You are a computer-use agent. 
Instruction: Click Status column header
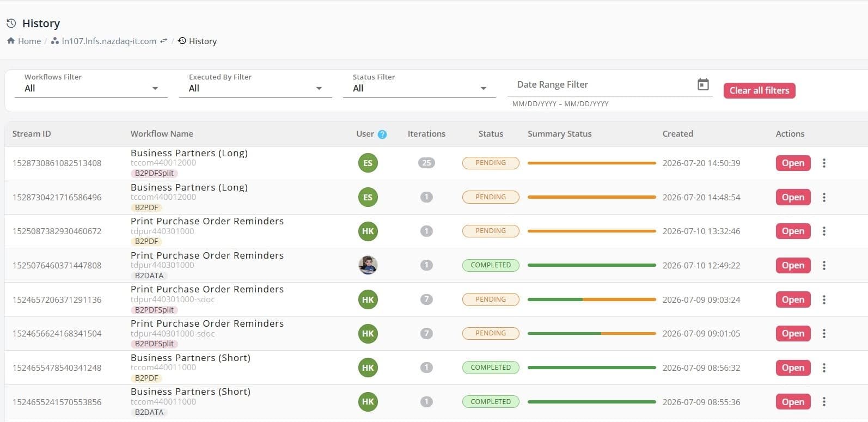click(491, 134)
